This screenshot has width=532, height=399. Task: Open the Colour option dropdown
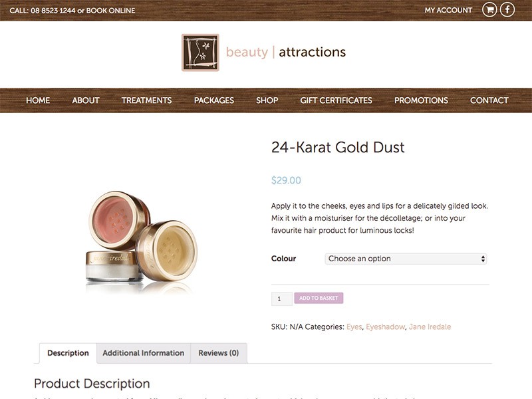[x=406, y=259]
